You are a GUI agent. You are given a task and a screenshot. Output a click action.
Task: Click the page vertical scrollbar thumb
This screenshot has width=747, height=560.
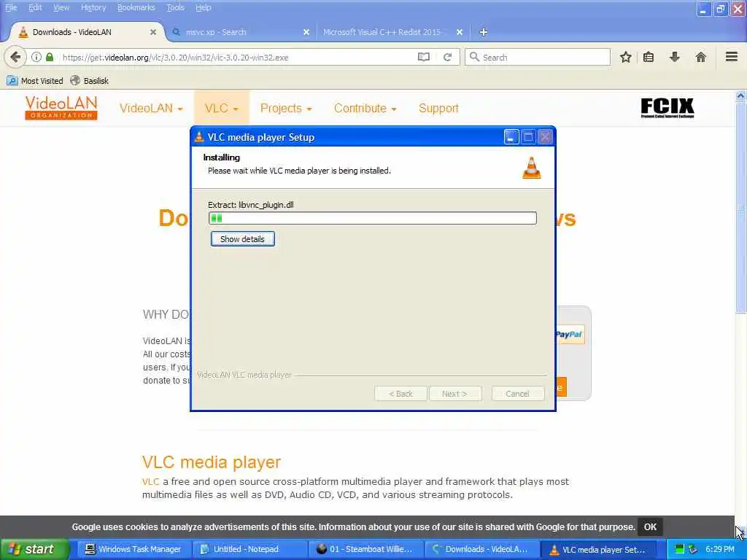(x=741, y=208)
